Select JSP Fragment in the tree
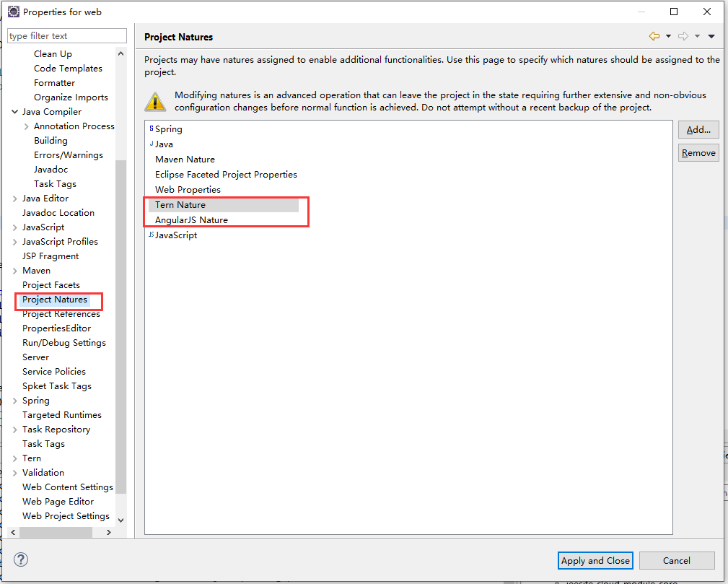This screenshot has height=584, width=728. pyautogui.click(x=51, y=256)
